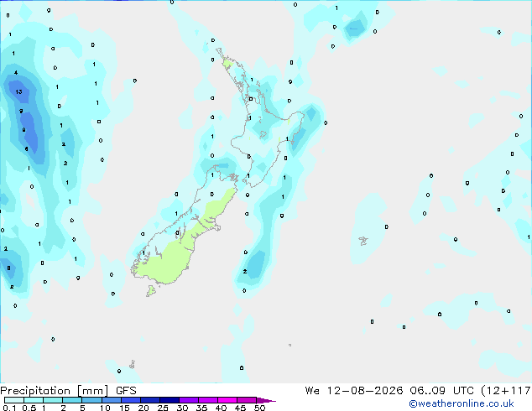The image size is (532, 411).
Task: Click Stewart Island below the South Island
Action: coord(151,290)
